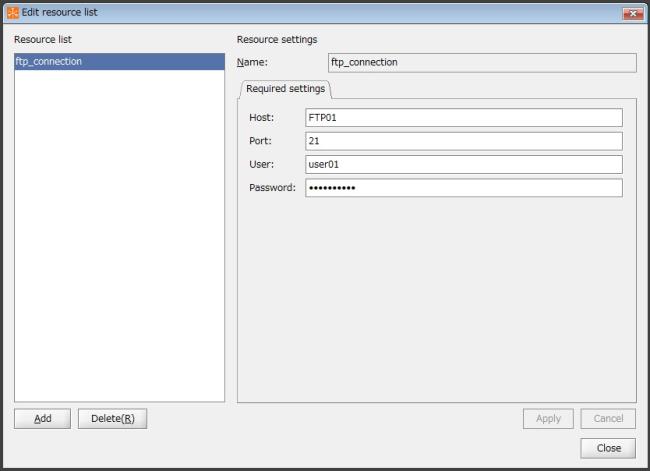650x471 pixels.
Task: Click the "Host:" label
Action: pyautogui.click(x=261, y=118)
